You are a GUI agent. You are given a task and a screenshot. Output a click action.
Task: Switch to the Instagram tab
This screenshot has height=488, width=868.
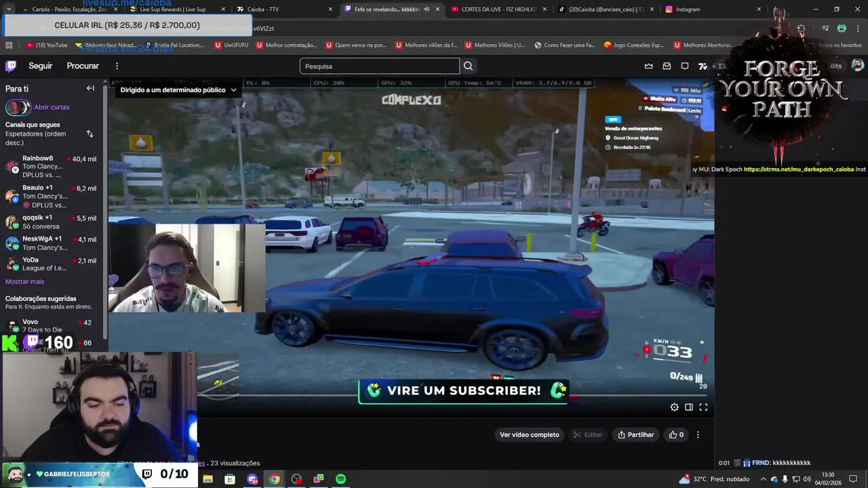pos(713,9)
